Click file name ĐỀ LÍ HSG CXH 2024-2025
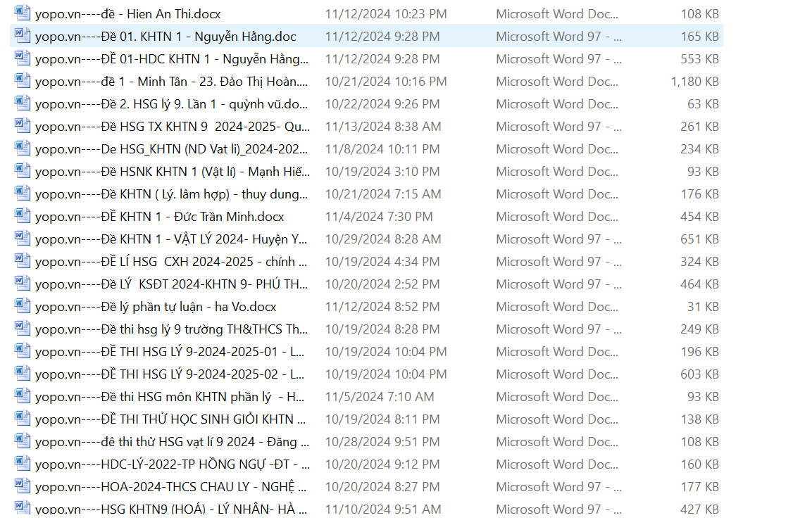 click(x=171, y=262)
